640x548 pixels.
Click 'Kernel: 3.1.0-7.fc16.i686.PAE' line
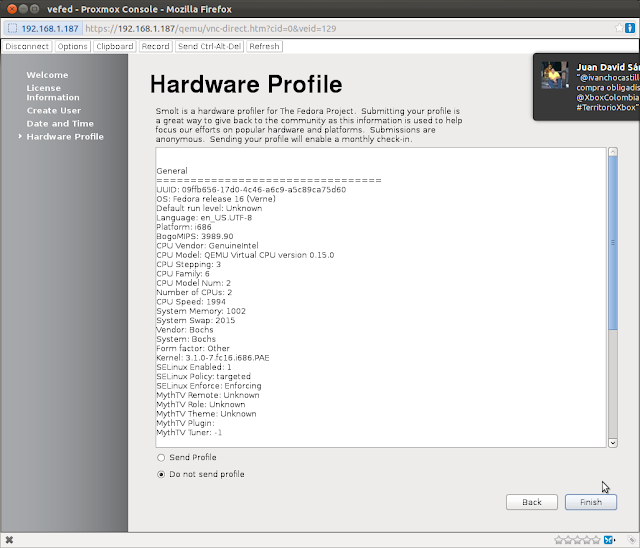click(213, 358)
